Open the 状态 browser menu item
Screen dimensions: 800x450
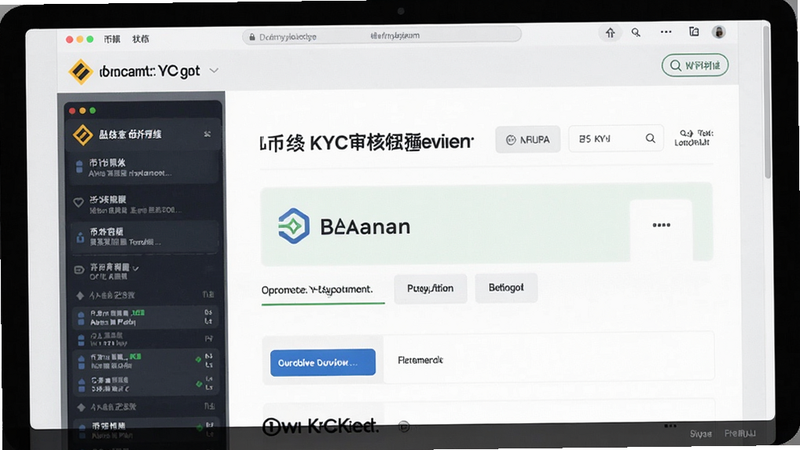(140, 39)
